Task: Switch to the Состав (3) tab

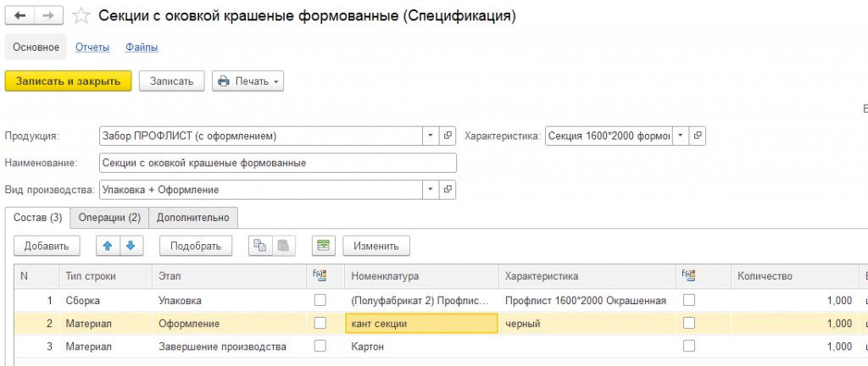Action: pos(37,217)
